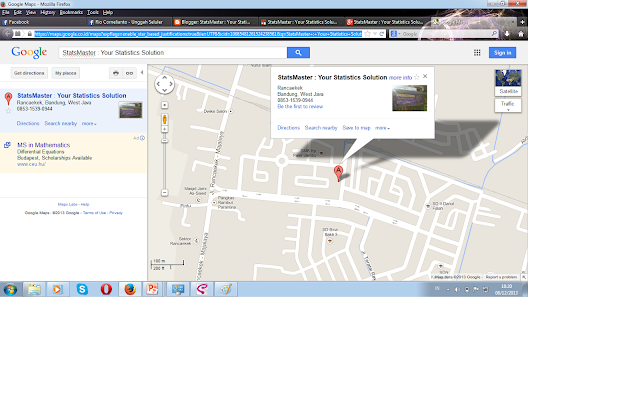
Task: Click the info window photo thumbnail
Action: 409,98
